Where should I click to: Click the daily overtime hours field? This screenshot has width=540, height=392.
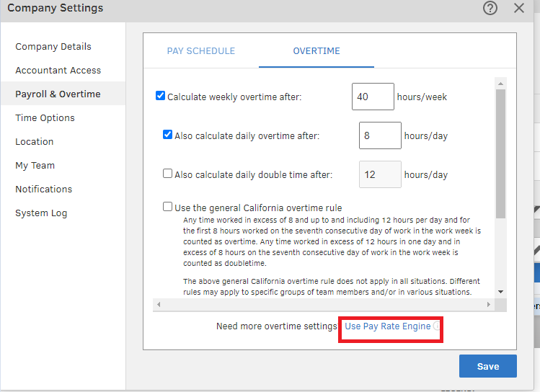[380, 135]
